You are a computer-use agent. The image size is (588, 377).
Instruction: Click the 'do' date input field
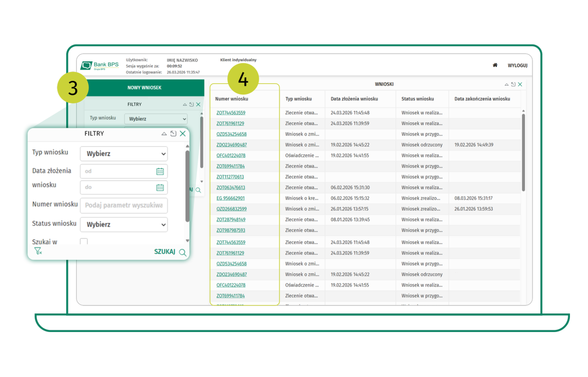(123, 188)
